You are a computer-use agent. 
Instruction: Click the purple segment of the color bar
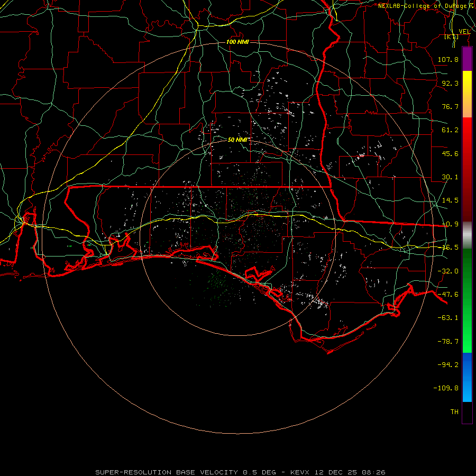click(x=467, y=59)
